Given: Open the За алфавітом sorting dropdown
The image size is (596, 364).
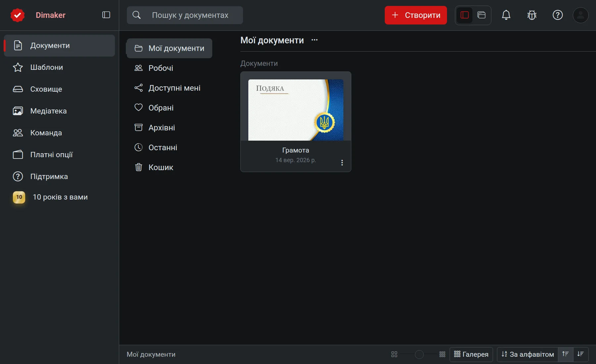Looking at the screenshot, I should tap(528, 354).
